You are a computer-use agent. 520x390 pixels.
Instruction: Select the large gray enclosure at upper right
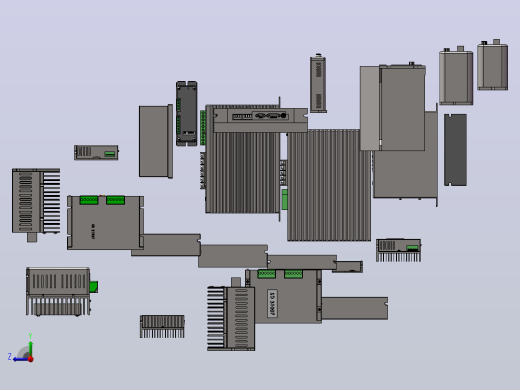pyautogui.click(x=402, y=107)
